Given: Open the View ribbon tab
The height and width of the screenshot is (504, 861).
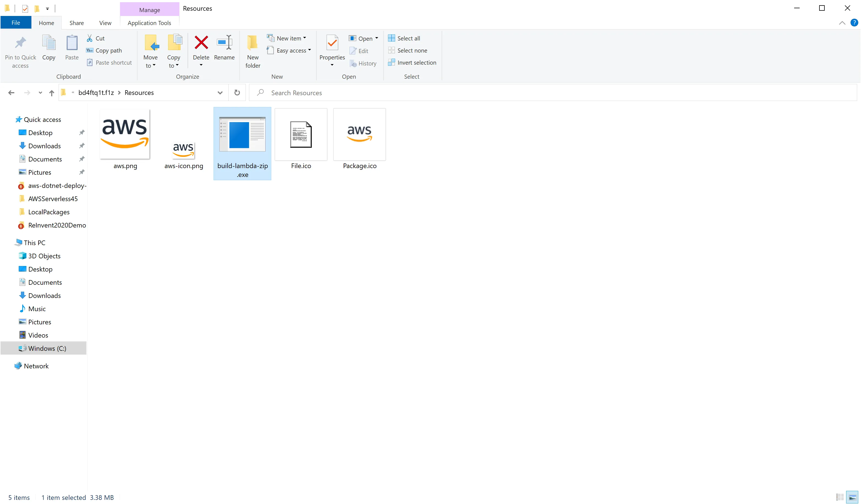Looking at the screenshot, I should [105, 23].
